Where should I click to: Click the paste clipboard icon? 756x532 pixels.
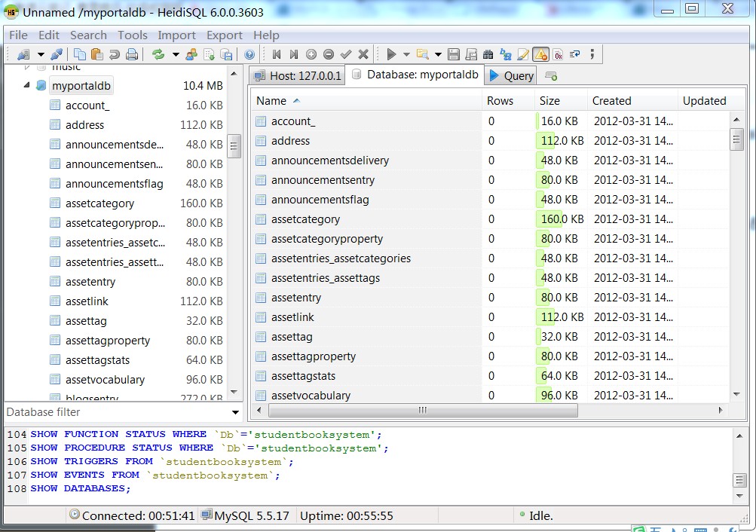97,54
